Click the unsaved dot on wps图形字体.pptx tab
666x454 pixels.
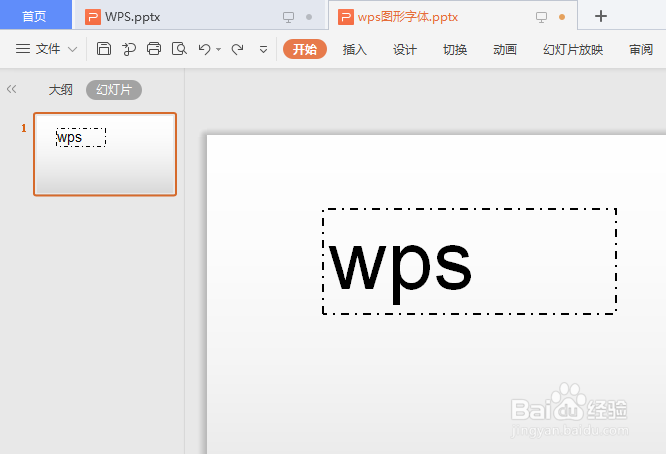[562, 17]
